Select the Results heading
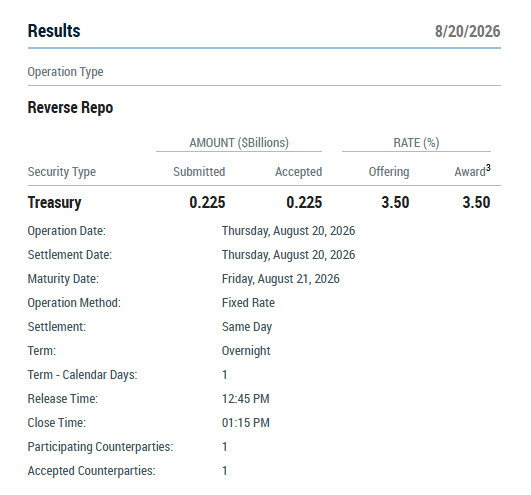This screenshot has width=531, height=495. (54, 31)
